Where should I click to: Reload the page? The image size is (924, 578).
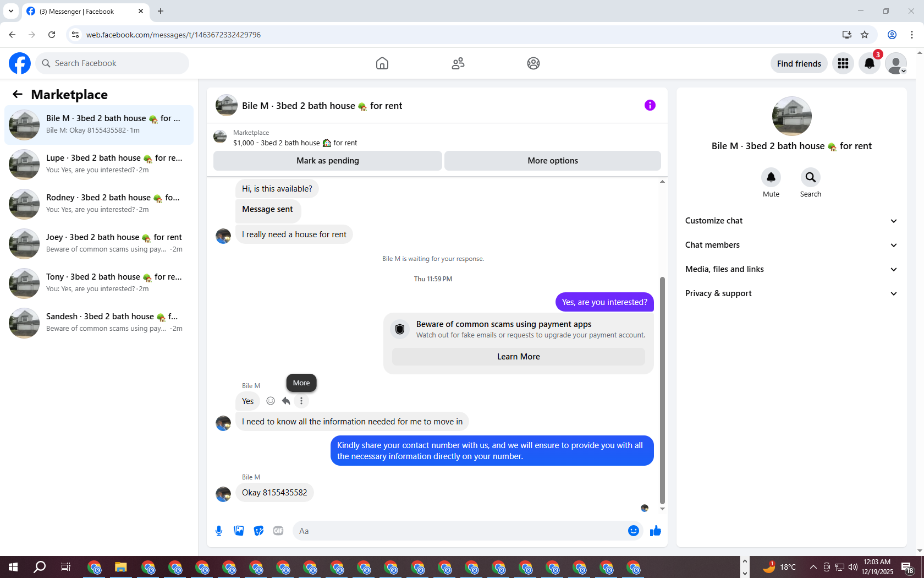pos(52,35)
